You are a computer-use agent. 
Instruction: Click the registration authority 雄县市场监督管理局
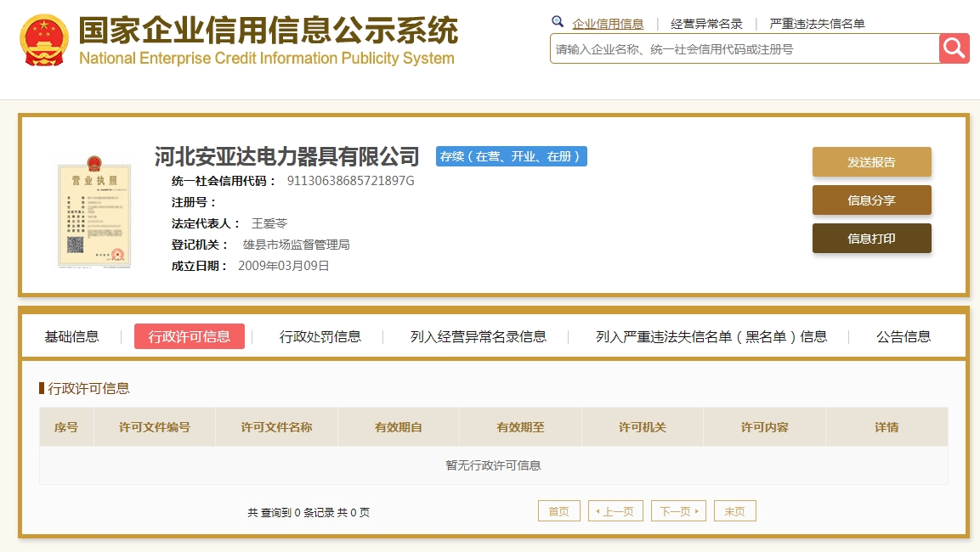(x=297, y=245)
